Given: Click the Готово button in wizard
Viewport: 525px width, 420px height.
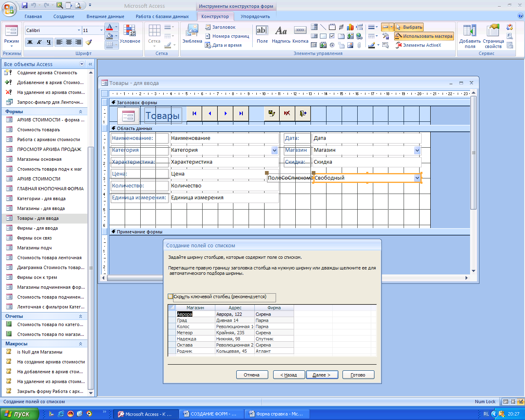Looking at the screenshot, I should click(x=358, y=375).
